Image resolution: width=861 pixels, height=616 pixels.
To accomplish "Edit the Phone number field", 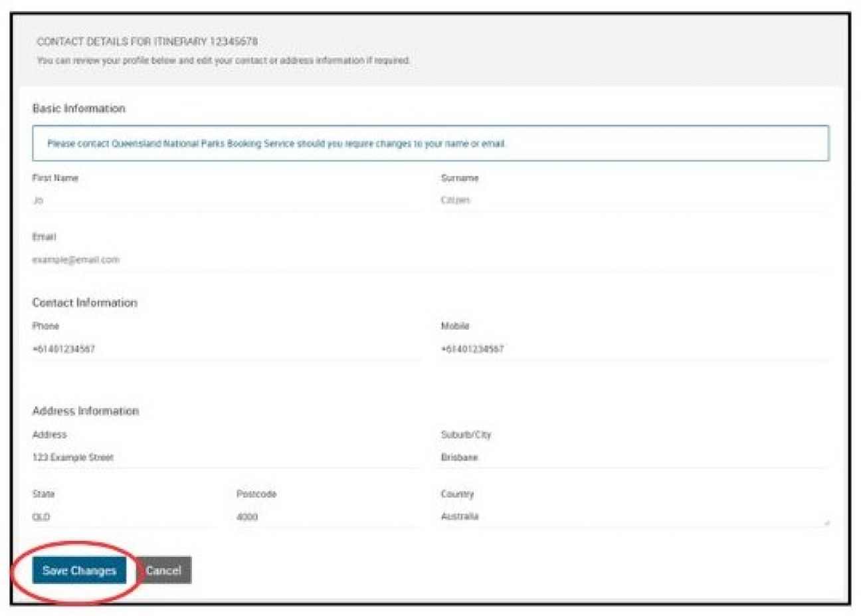I will [x=227, y=349].
